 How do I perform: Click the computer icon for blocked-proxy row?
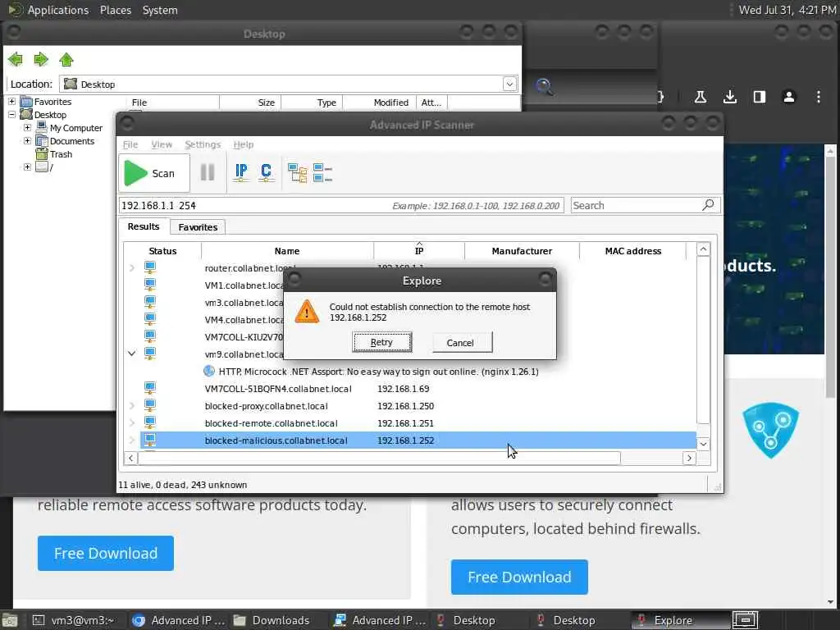coord(150,405)
